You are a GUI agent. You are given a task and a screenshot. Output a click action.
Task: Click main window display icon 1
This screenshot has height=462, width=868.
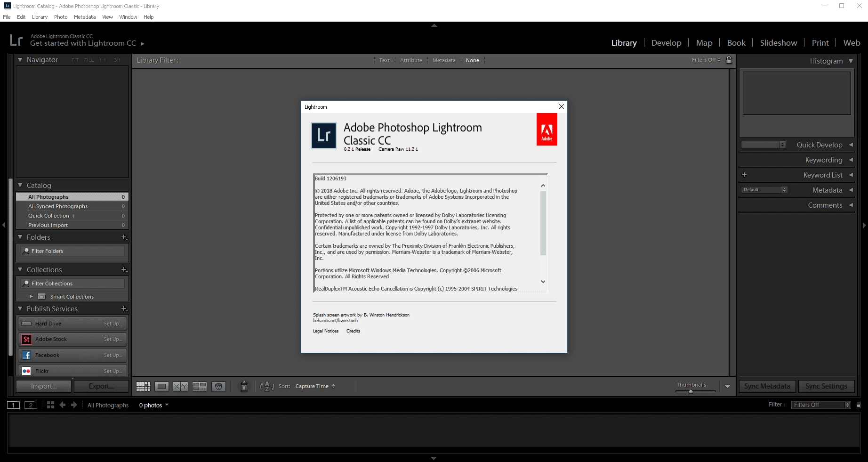tap(13, 405)
